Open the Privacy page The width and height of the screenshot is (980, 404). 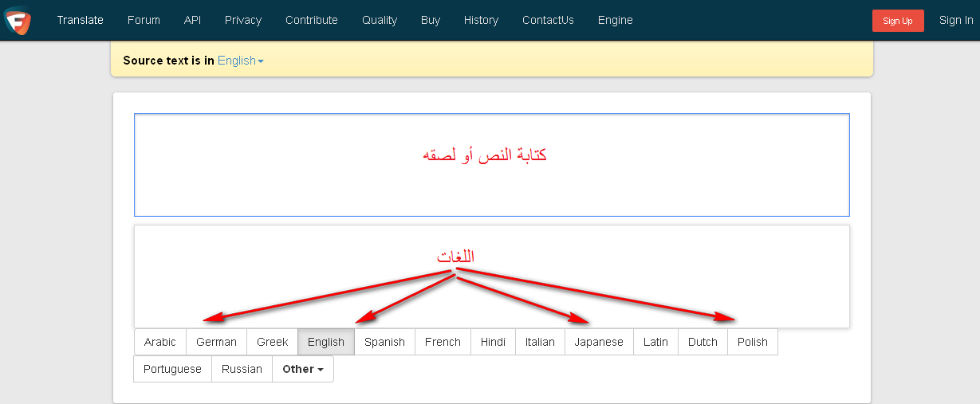(x=243, y=20)
